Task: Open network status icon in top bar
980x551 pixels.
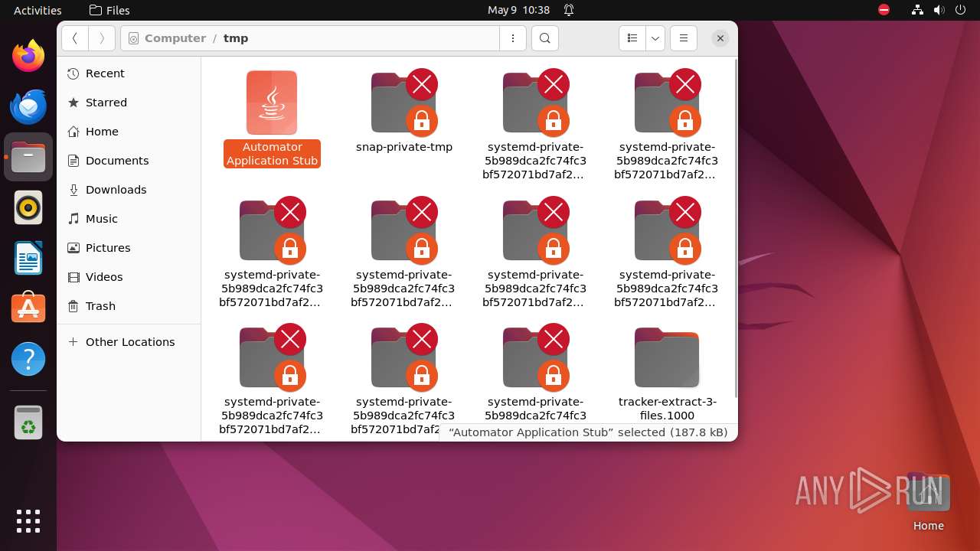Action: point(918,10)
